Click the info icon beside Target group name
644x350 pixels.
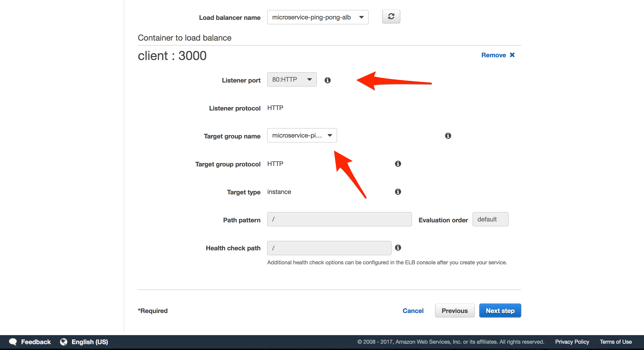pyautogui.click(x=448, y=136)
